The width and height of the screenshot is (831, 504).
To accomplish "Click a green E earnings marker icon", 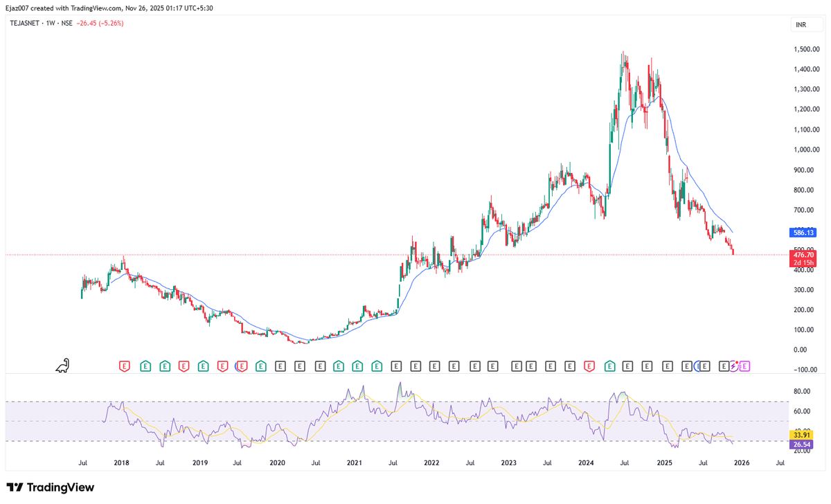I will pyautogui.click(x=145, y=366).
